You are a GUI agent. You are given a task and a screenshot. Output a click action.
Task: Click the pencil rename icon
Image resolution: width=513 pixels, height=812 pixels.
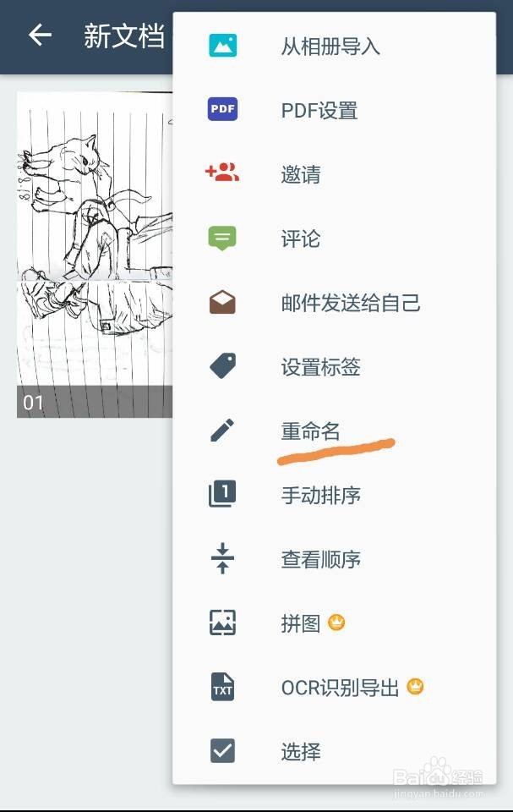222,430
